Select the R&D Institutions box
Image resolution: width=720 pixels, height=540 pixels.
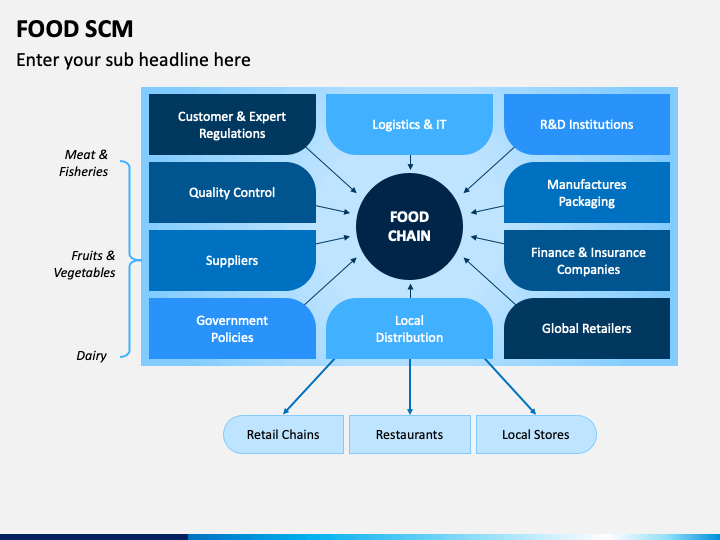pos(587,124)
